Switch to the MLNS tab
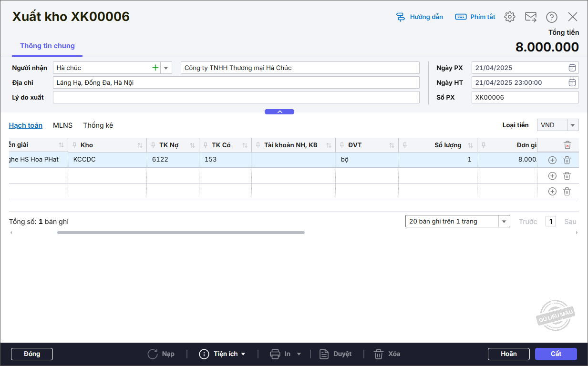 pyautogui.click(x=62, y=125)
